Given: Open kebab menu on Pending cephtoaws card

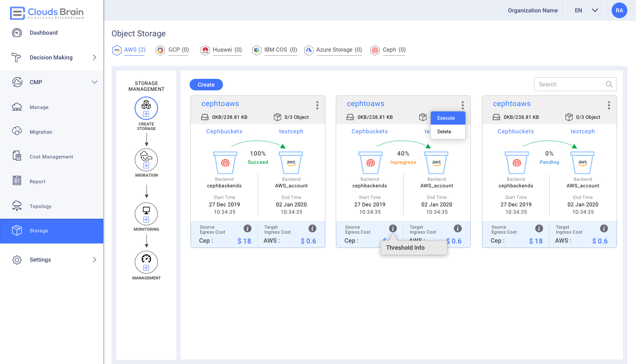Looking at the screenshot, I should [x=609, y=105].
